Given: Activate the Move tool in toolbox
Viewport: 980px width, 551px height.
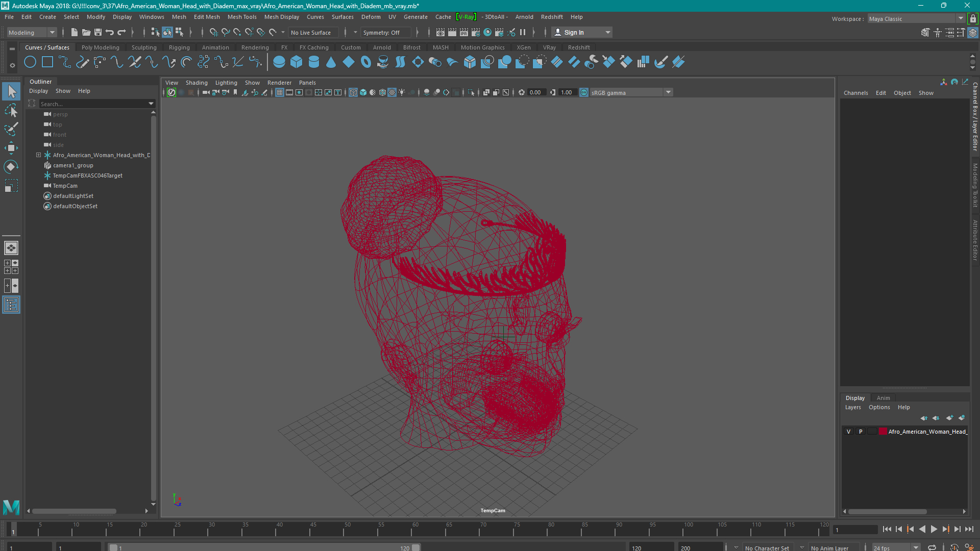Looking at the screenshot, I should (x=11, y=148).
